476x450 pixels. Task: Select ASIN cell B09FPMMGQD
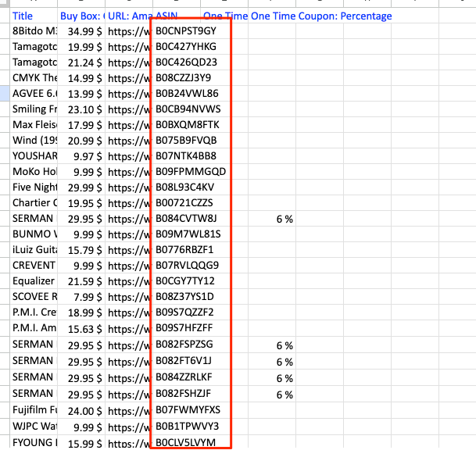(177, 172)
